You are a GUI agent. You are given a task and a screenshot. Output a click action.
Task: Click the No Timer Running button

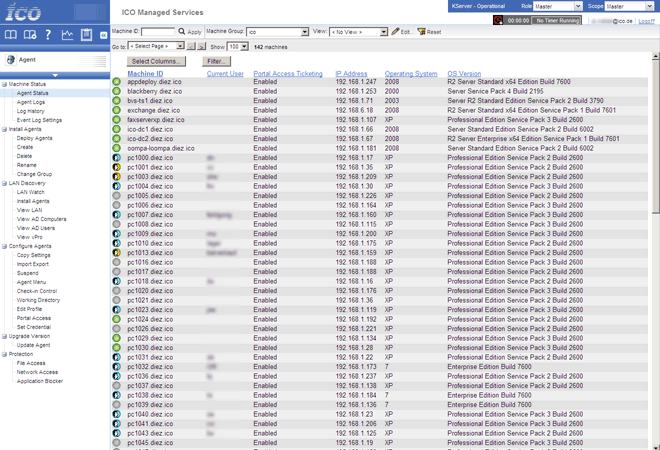point(556,21)
